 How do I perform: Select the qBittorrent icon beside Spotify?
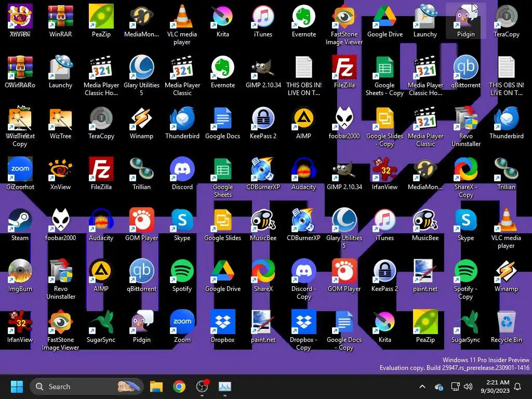point(141,275)
